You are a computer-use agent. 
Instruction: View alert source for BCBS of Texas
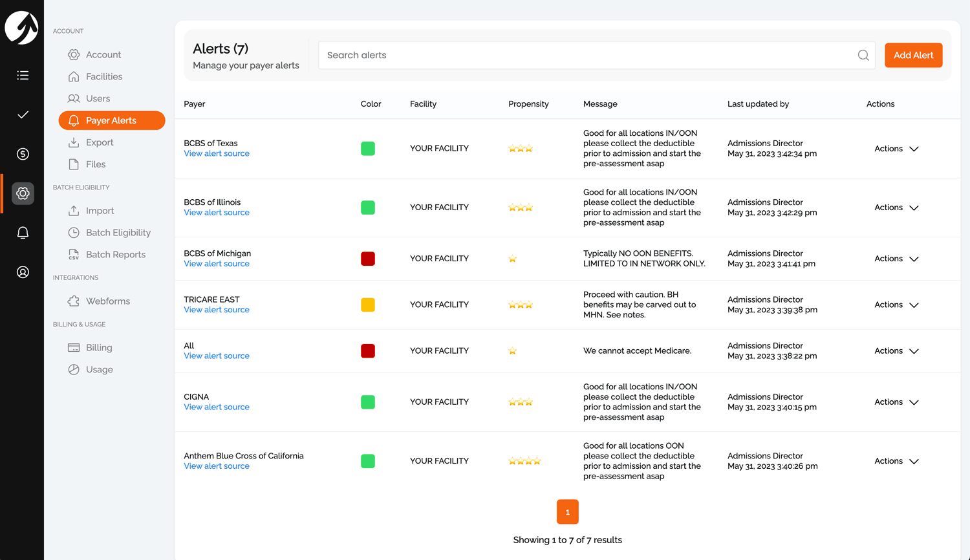click(217, 154)
